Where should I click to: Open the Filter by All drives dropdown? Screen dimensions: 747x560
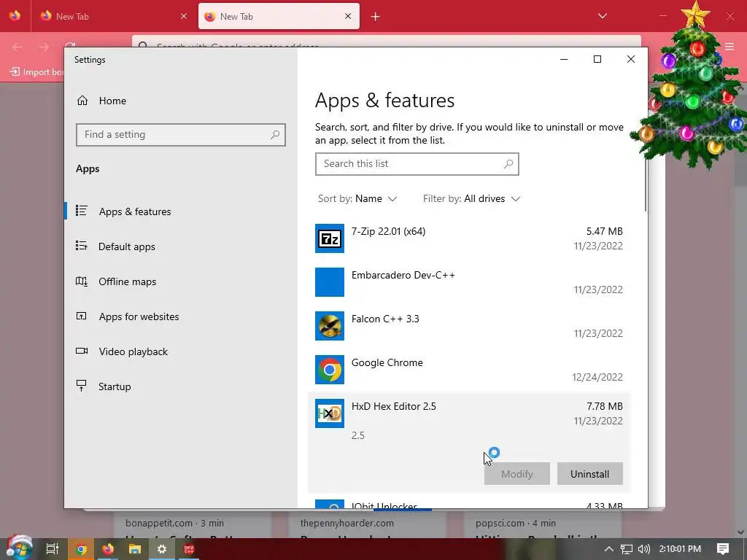coord(472,198)
